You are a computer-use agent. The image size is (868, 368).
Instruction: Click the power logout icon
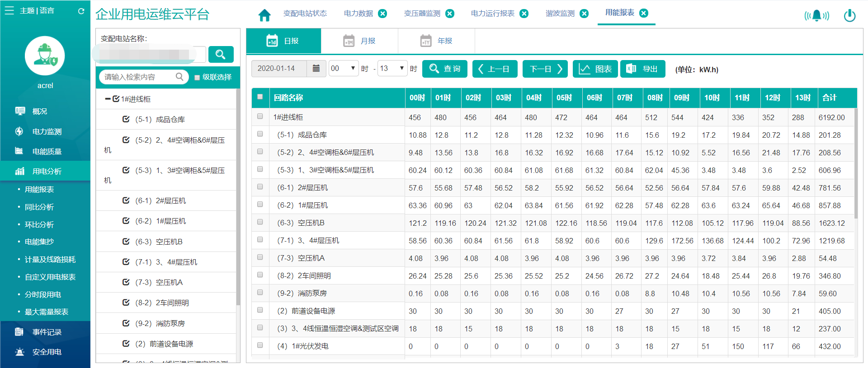click(x=849, y=15)
